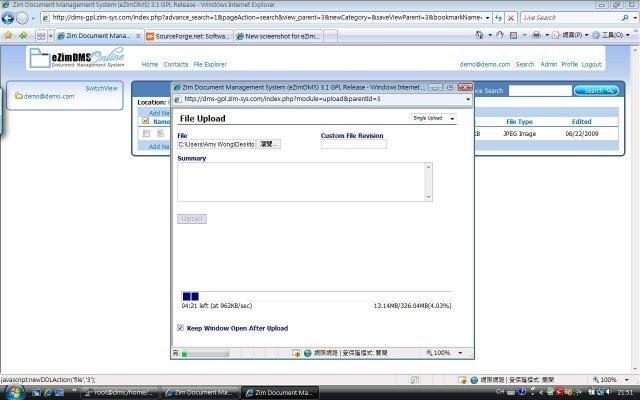Open the root@dms terminal taskbar button
Image resolution: width=640 pixels, height=400 pixels.
[x=120, y=393]
